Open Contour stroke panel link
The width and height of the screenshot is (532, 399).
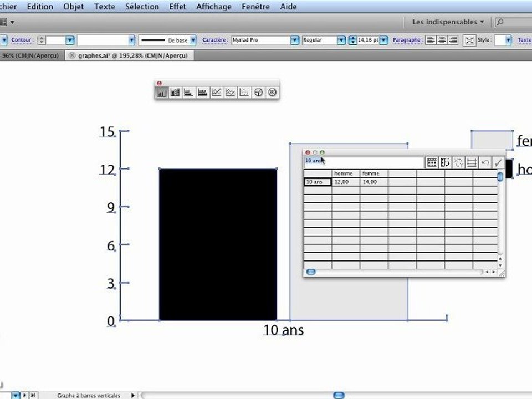tap(22, 40)
